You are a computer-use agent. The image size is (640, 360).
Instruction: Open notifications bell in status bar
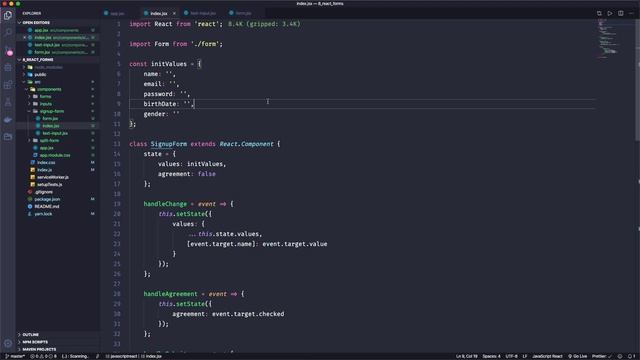point(630,356)
